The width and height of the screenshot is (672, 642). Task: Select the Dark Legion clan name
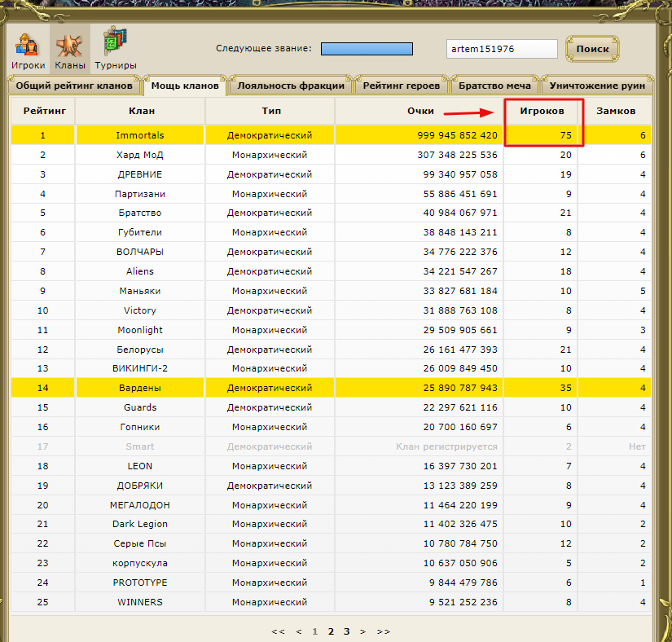(x=140, y=524)
